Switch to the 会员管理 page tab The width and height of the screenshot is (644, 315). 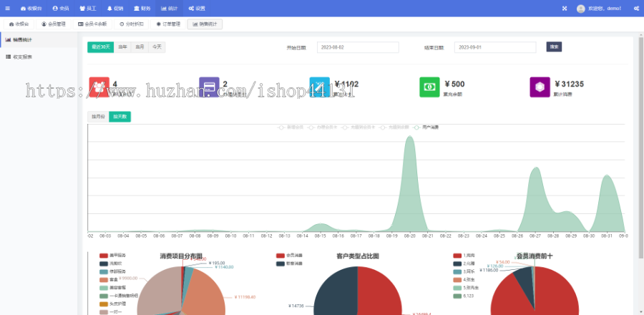tap(54, 24)
